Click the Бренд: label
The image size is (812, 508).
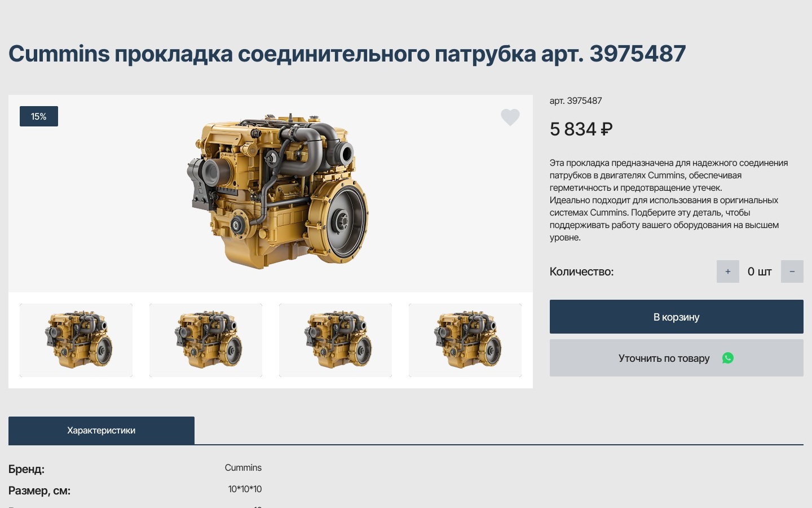pos(27,469)
